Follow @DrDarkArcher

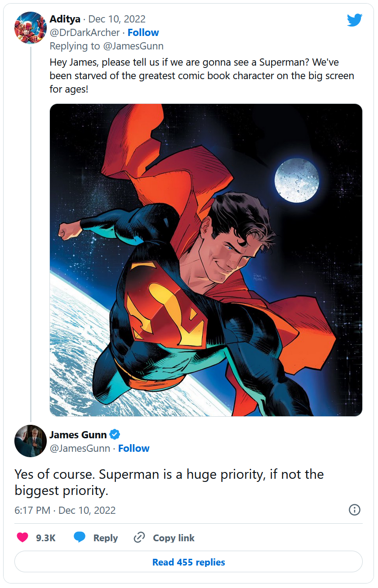pyautogui.click(x=143, y=32)
